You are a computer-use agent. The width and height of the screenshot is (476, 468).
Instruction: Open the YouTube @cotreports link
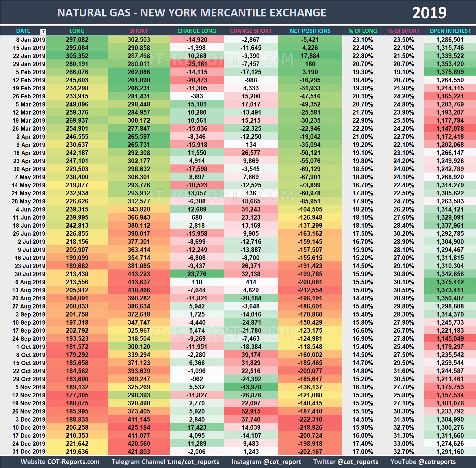[422, 461]
